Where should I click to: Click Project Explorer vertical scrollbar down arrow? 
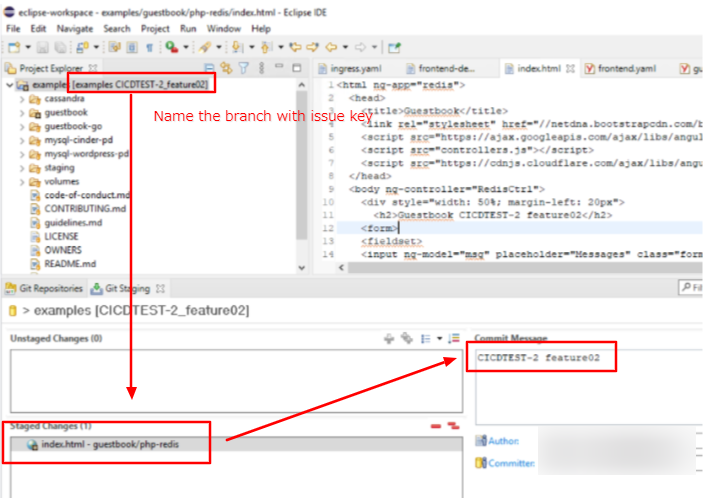pos(302,267)
